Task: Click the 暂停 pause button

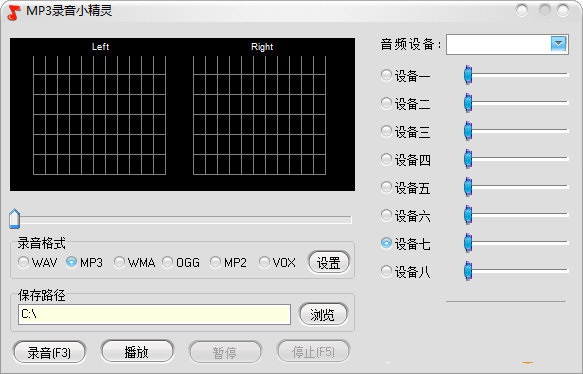Action: tap(225, 352)
